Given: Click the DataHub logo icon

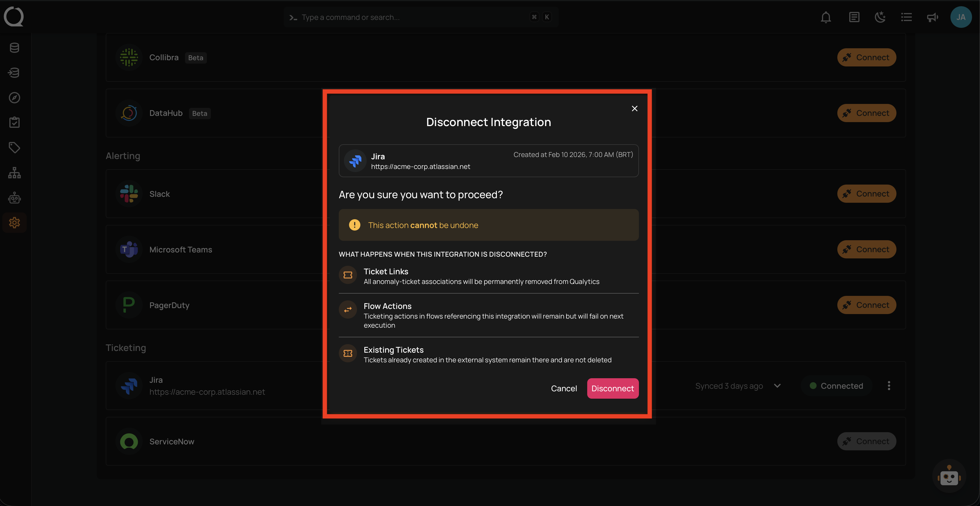Looking at the screenshot, I should pyautogui.click(x=129, y=113).
